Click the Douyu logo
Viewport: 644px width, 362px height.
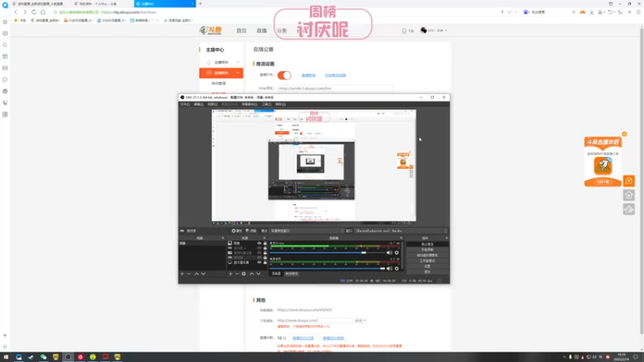(x=210, y=31)
